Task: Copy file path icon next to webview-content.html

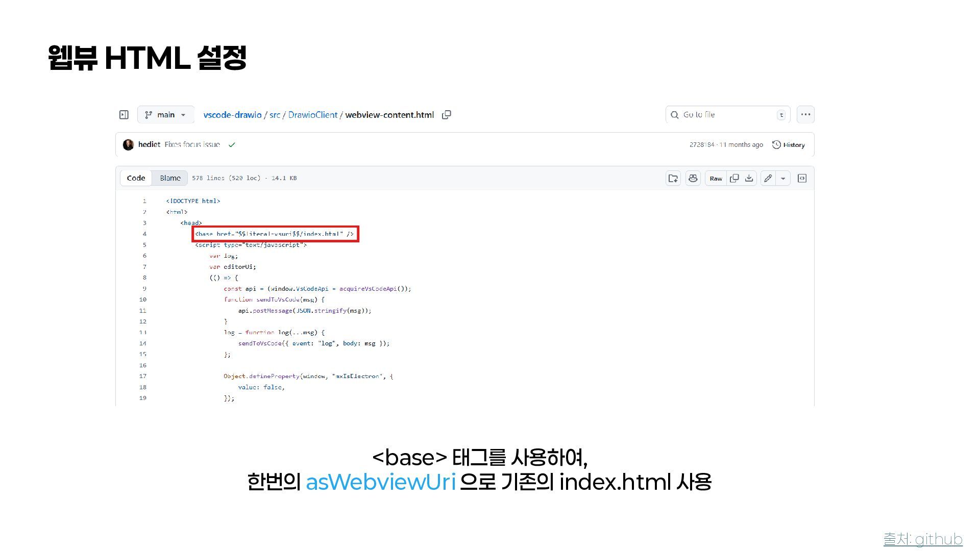Action: click(x=447, y=115)
